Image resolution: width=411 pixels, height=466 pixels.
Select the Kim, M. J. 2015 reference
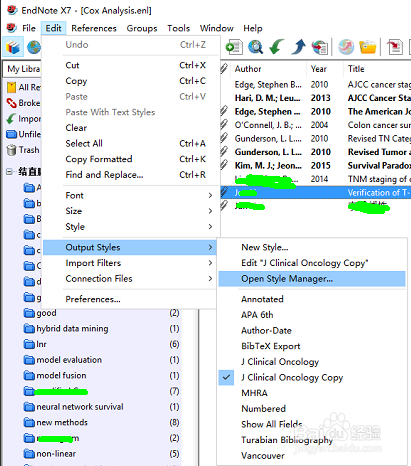click(x=315, y=166)
